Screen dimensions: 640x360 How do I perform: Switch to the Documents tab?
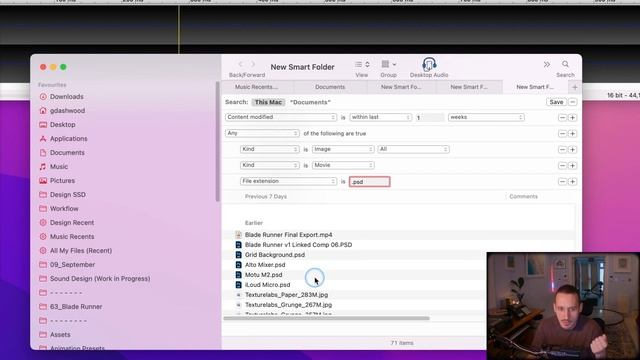tap(330, 87)
